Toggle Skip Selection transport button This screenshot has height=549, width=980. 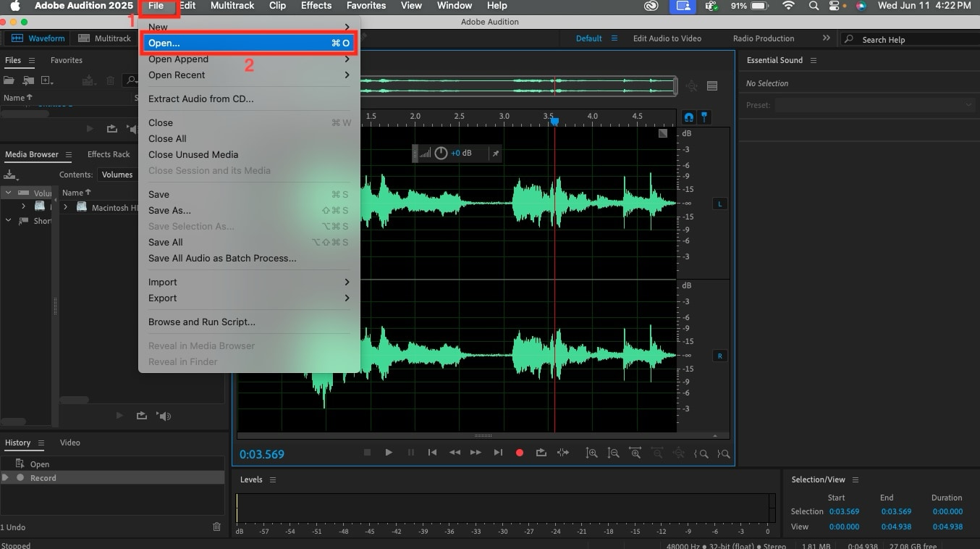563,453
